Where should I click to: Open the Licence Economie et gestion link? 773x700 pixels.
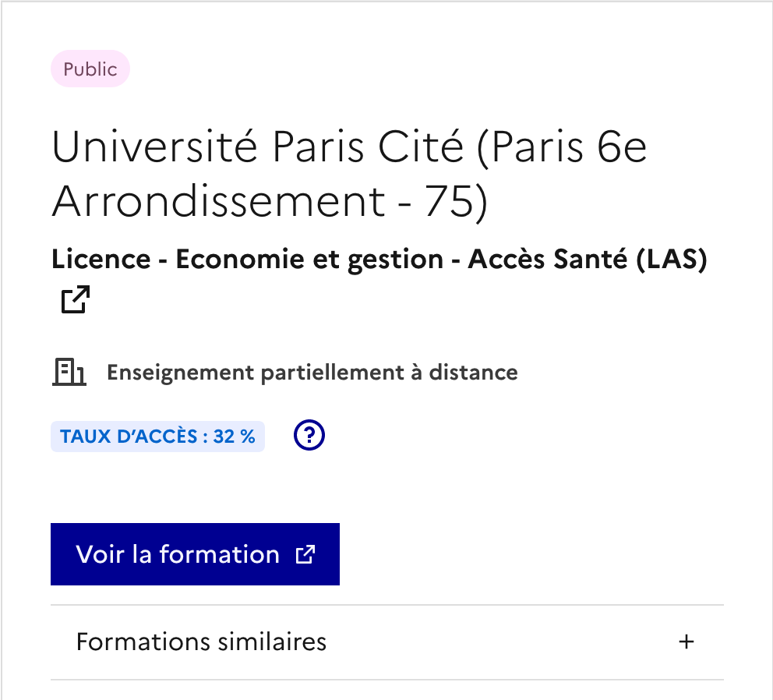pos(379,260)
